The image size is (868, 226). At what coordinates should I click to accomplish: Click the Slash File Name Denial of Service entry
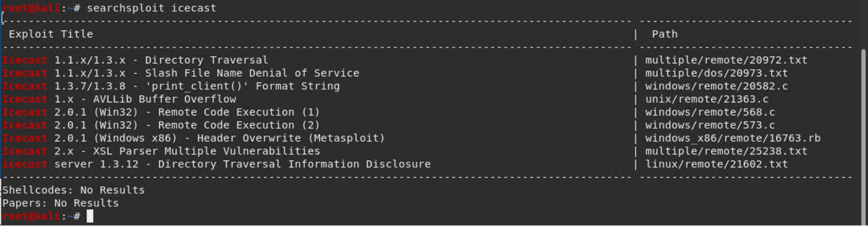tap(181, 73)
